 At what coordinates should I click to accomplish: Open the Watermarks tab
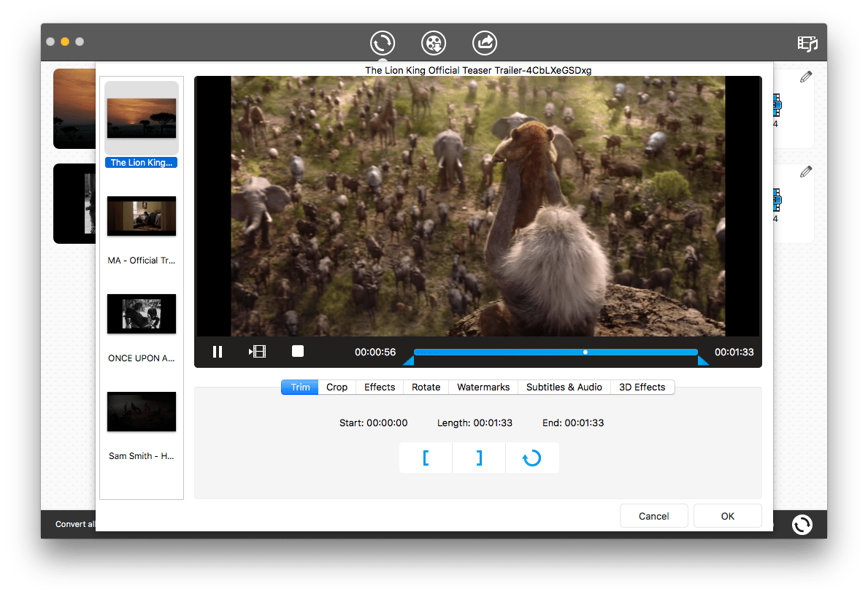pos(483,388)
